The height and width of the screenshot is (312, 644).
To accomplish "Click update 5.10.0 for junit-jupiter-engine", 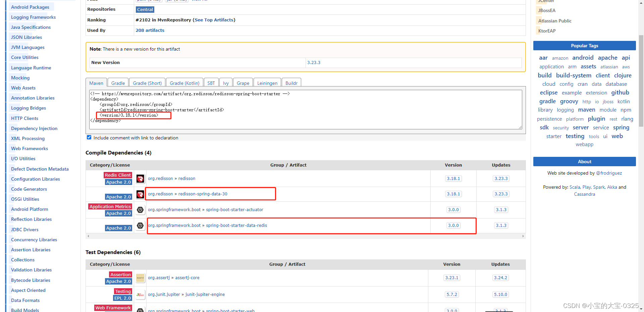I will [x=500, y=295].
